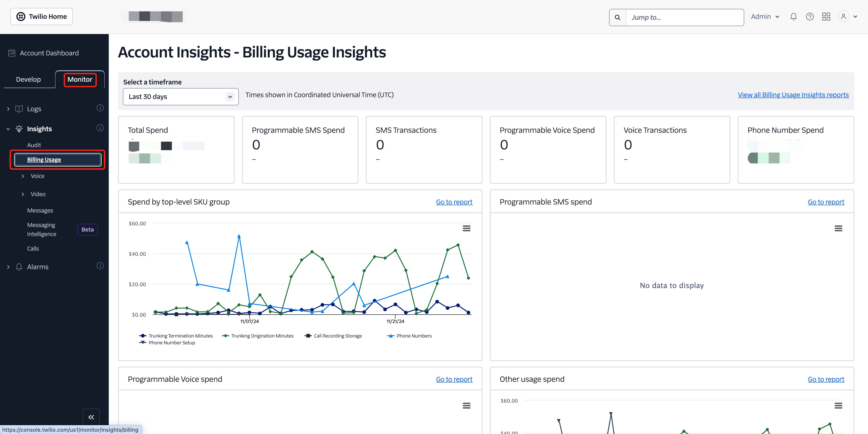This screenshot has width=868, height=434.
Task: Click the Account Dashboard chart icon
Action: point(12,53)
